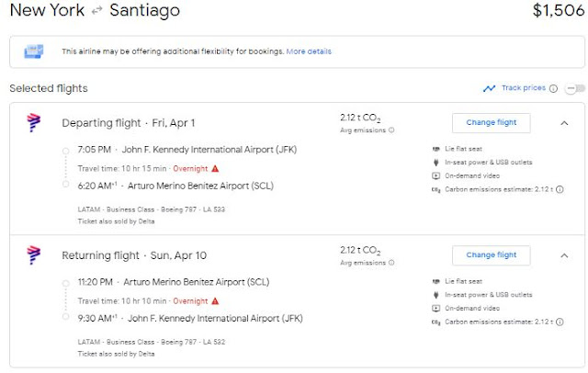Image resolution: width=588 pixels, height=373 pixels.
Task: Click the returning flight On-demand video icon
Action: pyautogui.click(x=435, y=309)
